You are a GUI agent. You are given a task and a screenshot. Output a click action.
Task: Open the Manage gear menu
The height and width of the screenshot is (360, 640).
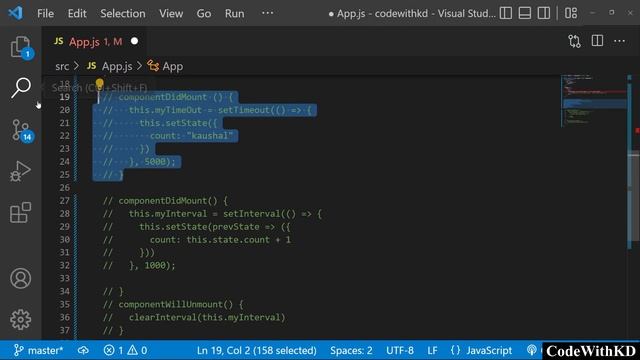coord(20,319)
